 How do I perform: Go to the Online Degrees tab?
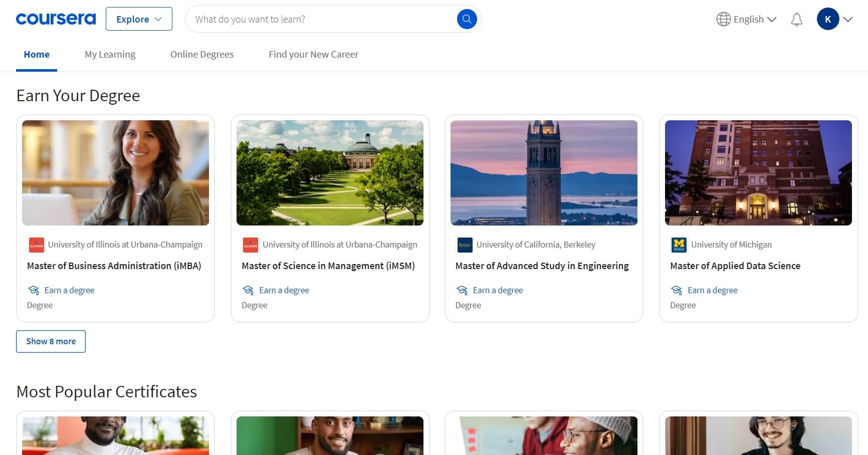coord(202,54)
